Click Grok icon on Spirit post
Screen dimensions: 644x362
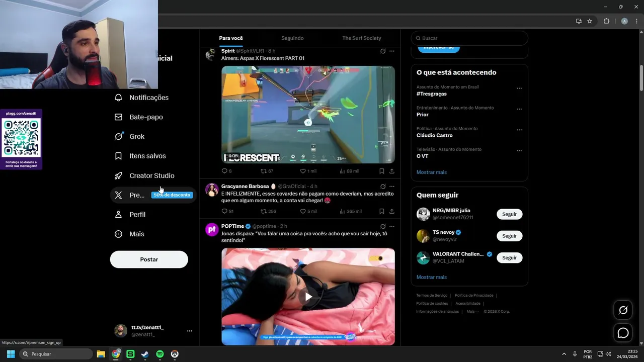pyautogui.click(x=383, y=51)
